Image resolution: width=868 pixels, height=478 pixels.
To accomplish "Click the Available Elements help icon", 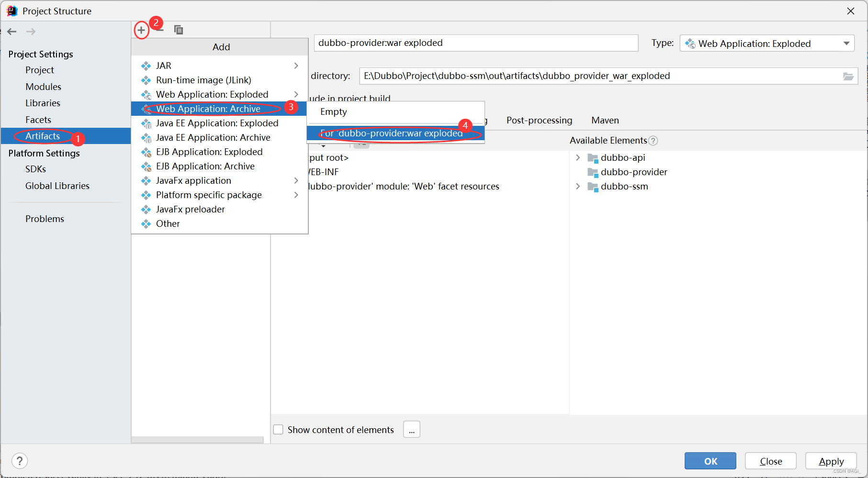I will 654,140.
